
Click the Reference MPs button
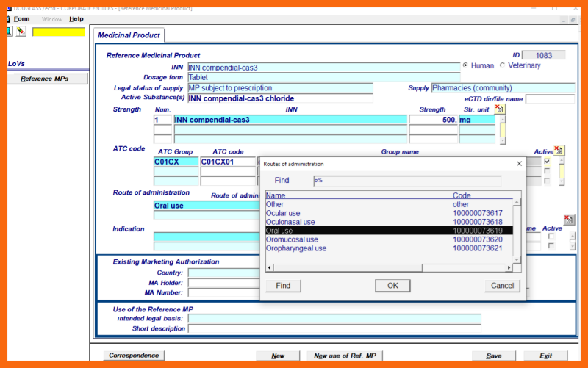pyautogui.click(x=48, y=79)
